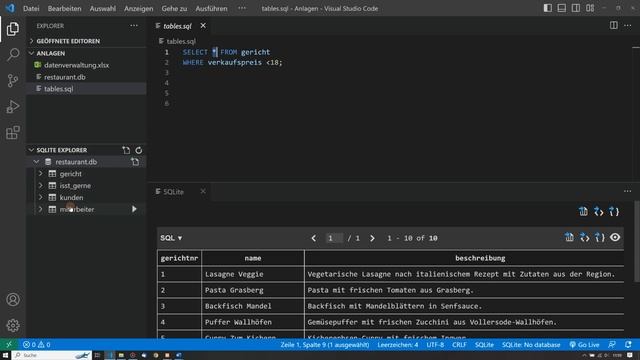Click new query icon in SQLite Explorer header

(x=126, y=150)
